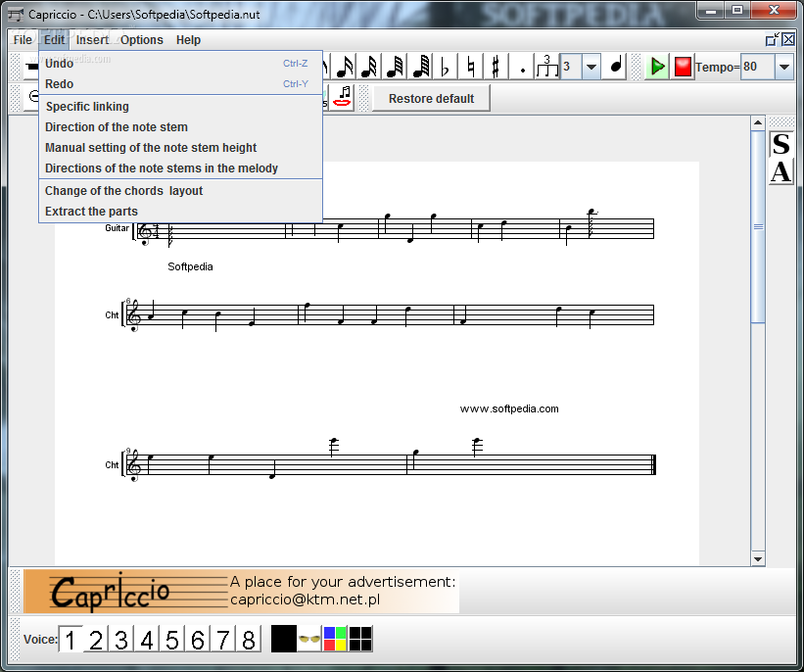The image size is (804, 672).
Task: Click the 'Guitar' staff label
Action: pos(117,228)
